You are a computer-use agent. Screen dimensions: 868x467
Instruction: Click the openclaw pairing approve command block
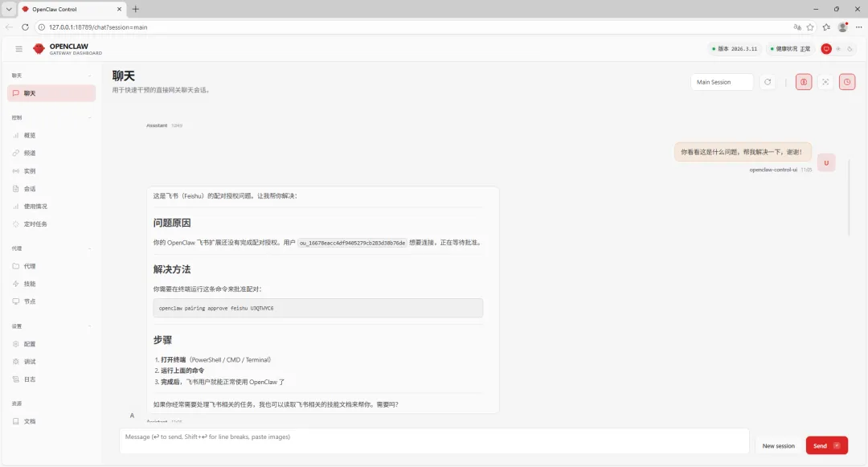tap(318, 308)
